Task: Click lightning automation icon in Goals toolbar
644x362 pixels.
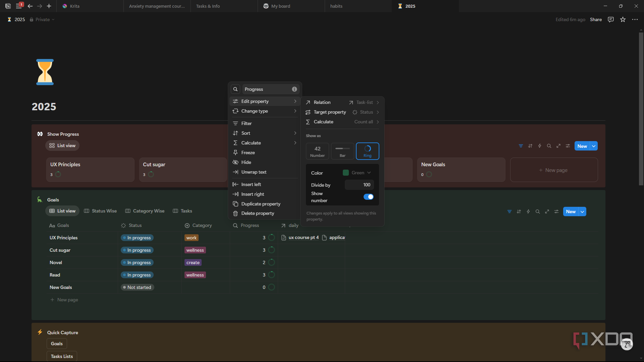Action: pos(528,212)
